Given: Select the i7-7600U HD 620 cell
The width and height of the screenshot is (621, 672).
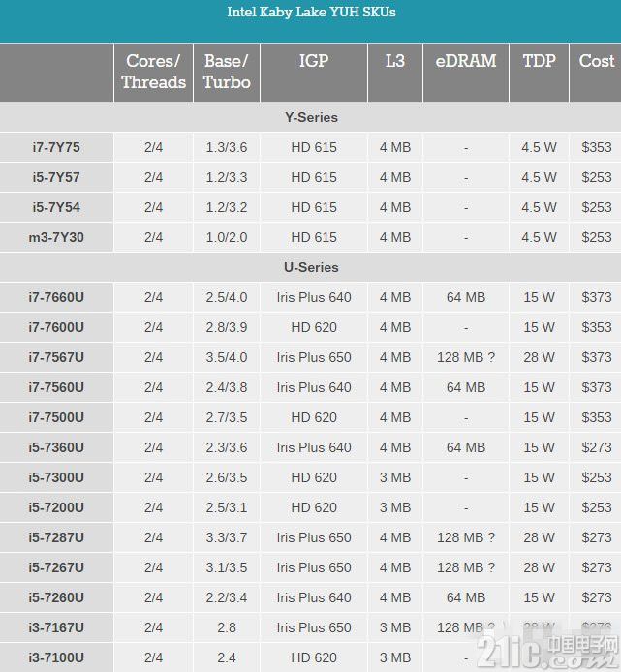Looking at the screenshot, I should click(314, 327).
